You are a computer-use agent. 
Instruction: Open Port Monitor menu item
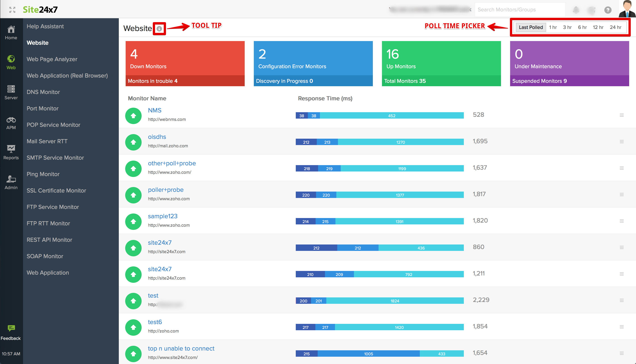(42, 109)
